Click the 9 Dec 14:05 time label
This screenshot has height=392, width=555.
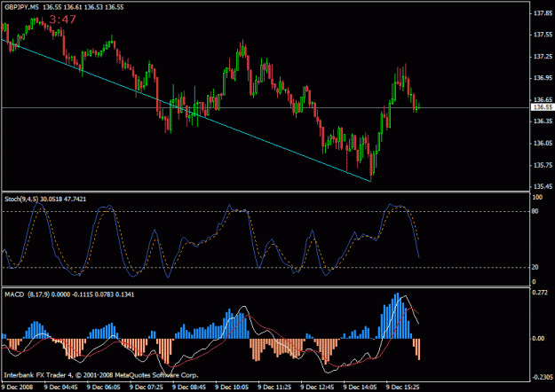(x=361, y=387)
